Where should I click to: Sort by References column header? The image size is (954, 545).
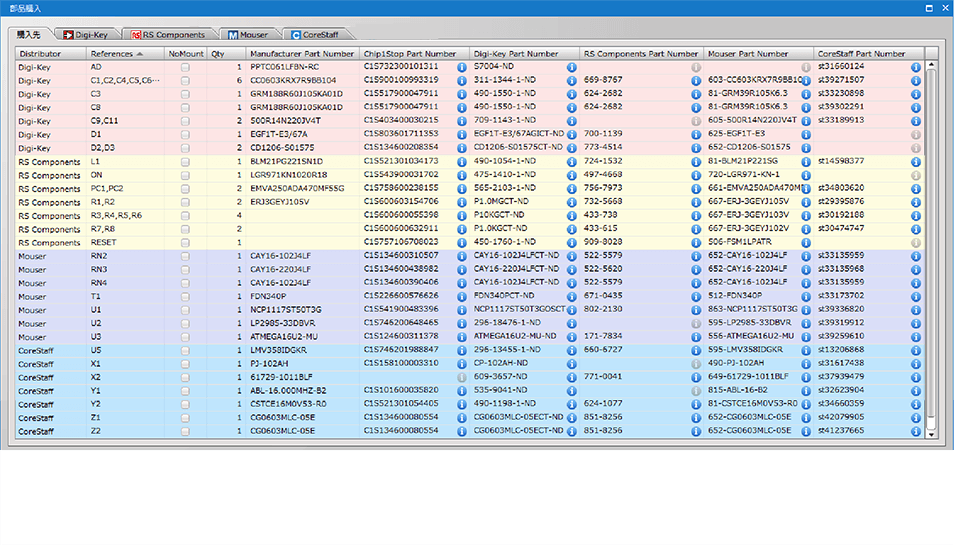tap(125, 54)
